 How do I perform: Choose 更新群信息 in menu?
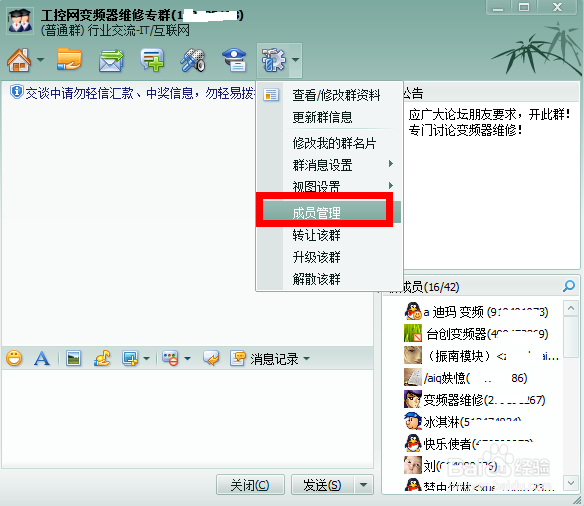[x=323, y=117]
